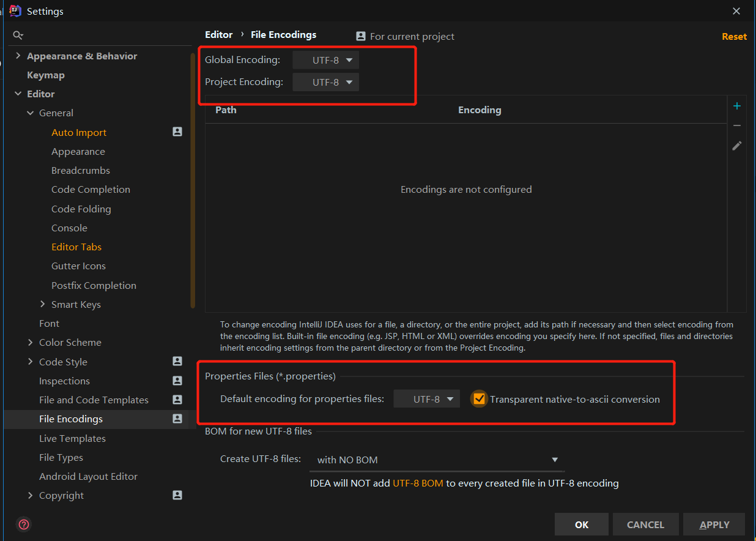This screenshot has width=756, height=541.
Task: Click the help question mark icon
Action: coord(24,524)
